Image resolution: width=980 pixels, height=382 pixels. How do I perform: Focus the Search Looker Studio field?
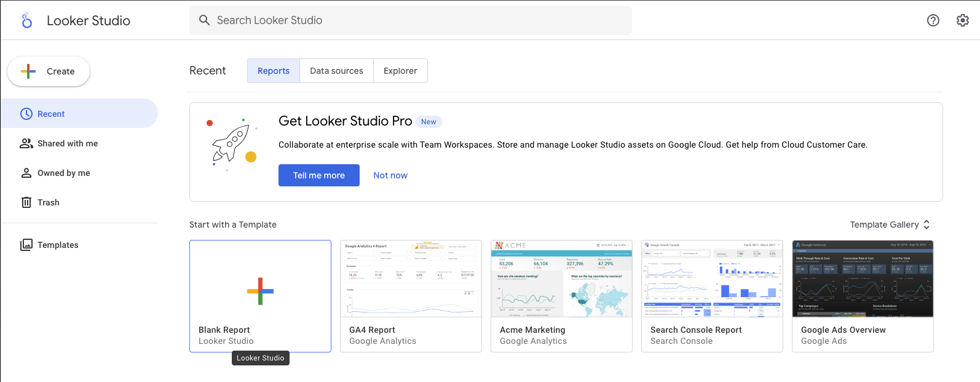(x=411, y=20)
